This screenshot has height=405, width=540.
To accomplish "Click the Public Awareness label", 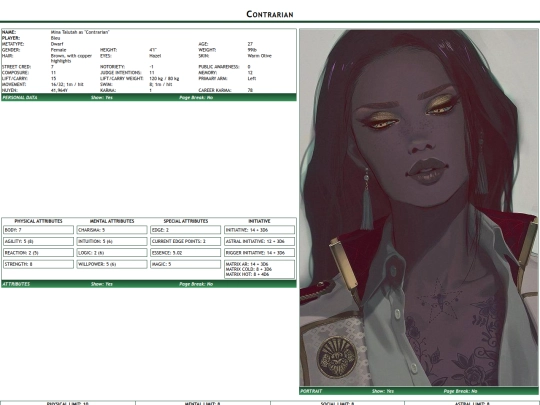I will 219,67.
